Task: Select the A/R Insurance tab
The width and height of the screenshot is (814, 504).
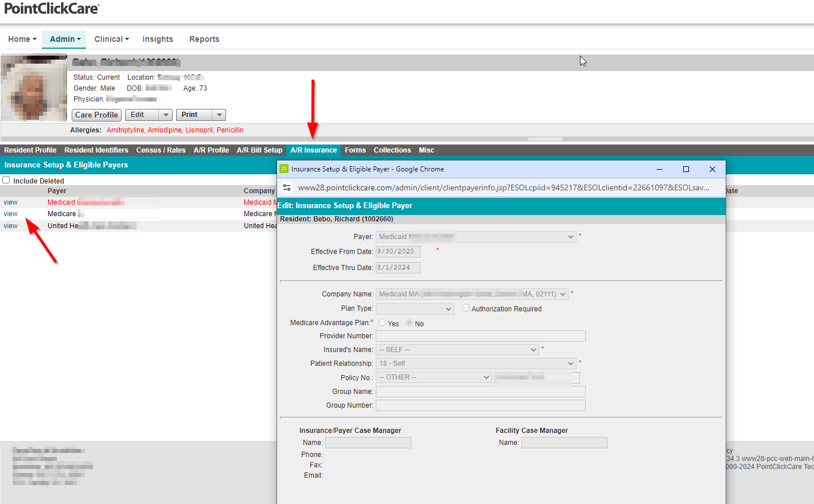Action: click(314, 150)
